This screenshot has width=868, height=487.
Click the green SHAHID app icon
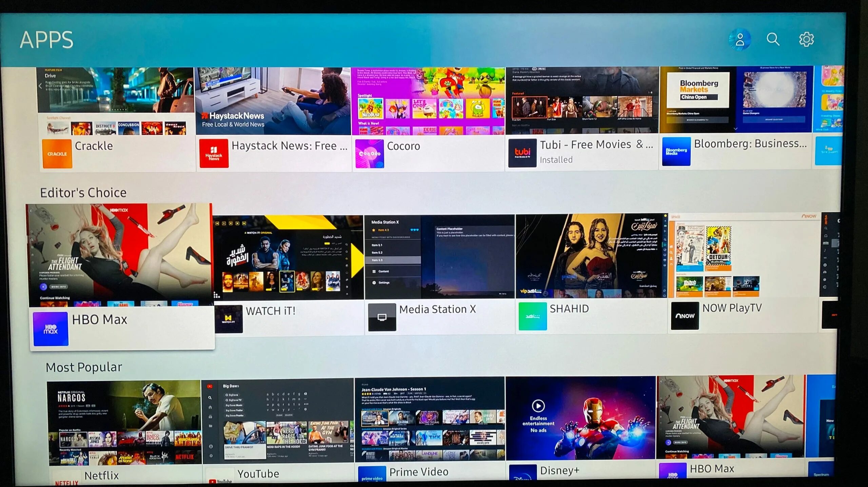click(532, 316)
